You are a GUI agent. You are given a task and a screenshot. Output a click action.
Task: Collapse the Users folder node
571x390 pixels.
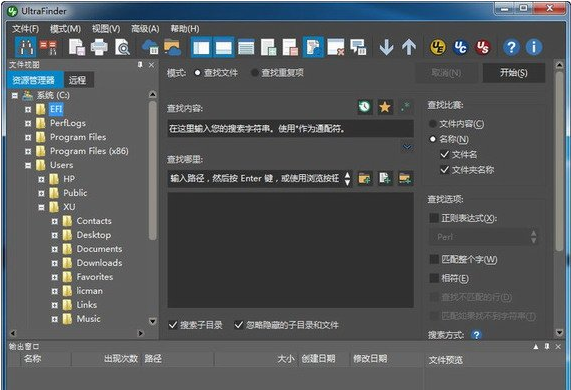pyautogui.click(x=28, y=165)
